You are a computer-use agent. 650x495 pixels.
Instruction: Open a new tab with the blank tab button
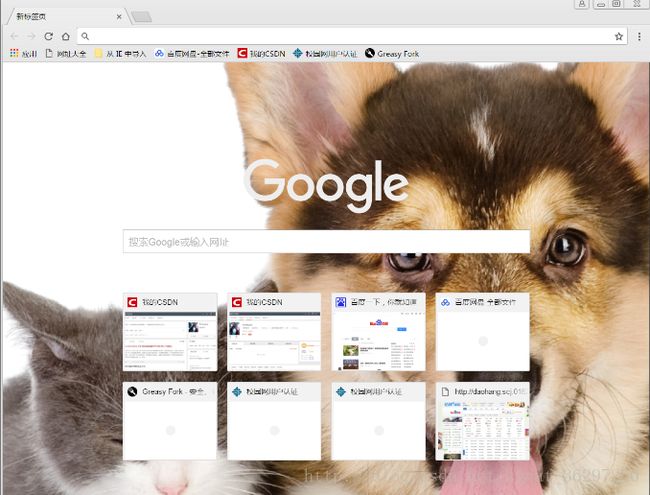(141, 17)
